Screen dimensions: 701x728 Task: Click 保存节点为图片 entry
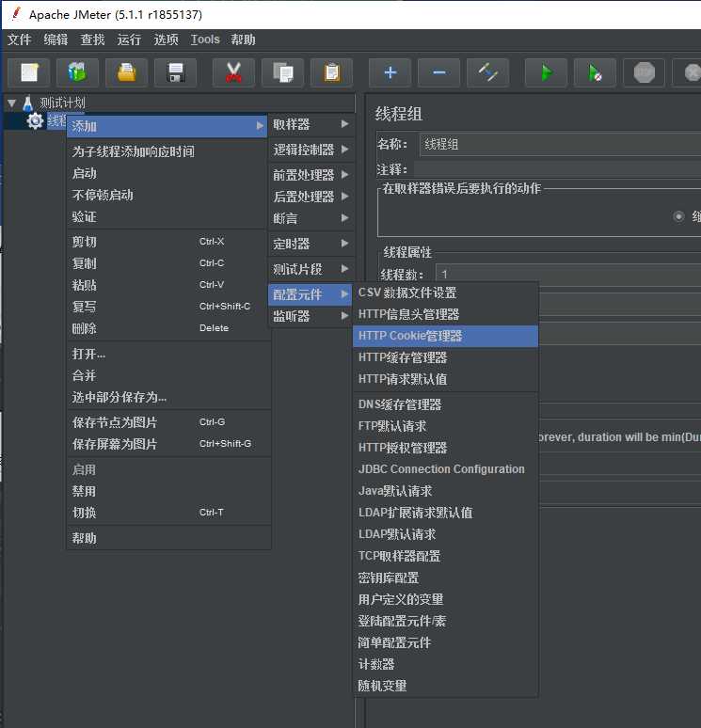pyautogui.click(x=169, y=422)
